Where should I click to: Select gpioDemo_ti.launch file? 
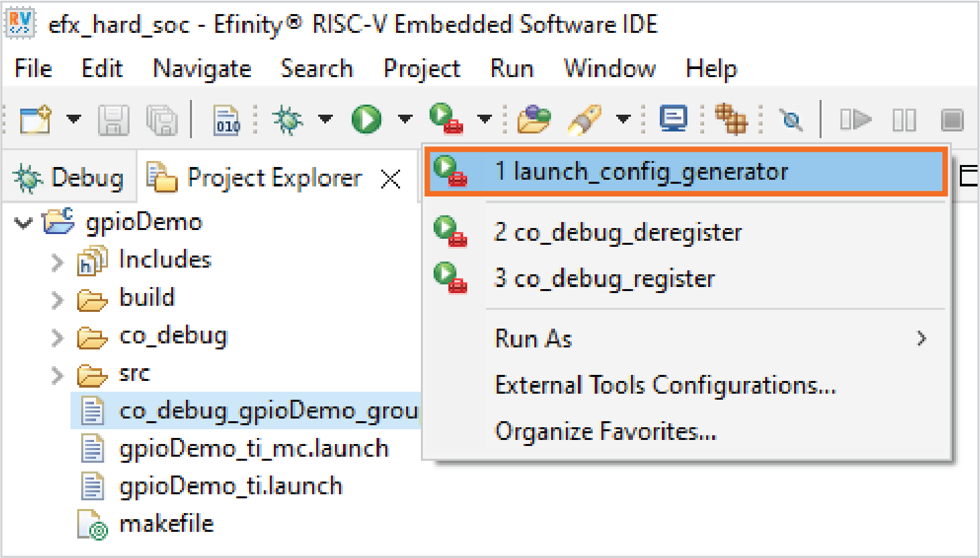click(x=230, y=486)
